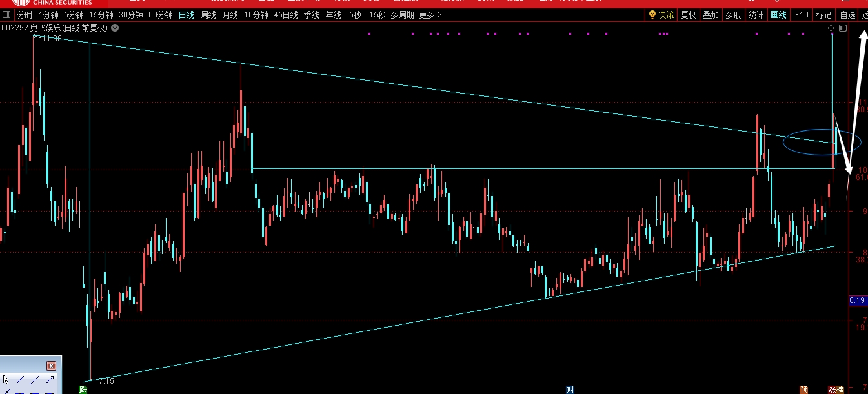
Task: Click the 决策 lightbulb button
Action: (661, 15)
